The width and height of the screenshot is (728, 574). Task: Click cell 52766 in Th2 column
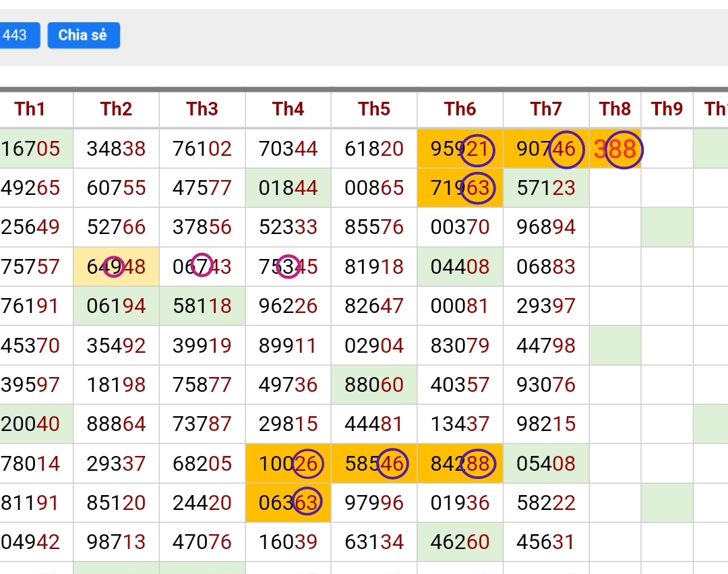tap(116, 227)
